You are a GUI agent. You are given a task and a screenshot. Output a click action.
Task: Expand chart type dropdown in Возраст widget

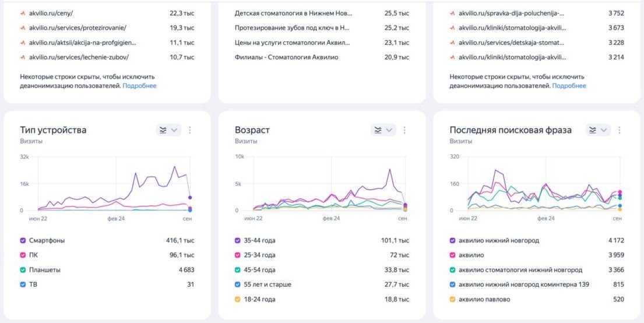point(383,130)
